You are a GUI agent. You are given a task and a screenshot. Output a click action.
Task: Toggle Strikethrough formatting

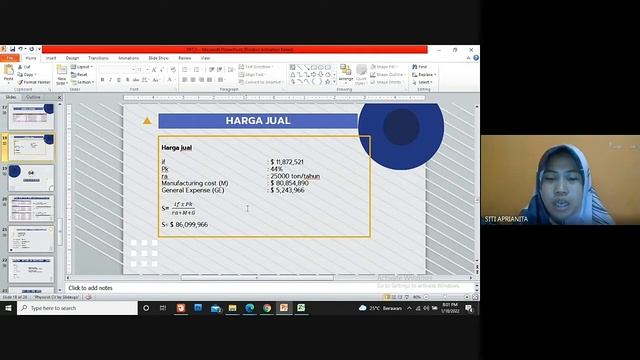coord(136,80)
